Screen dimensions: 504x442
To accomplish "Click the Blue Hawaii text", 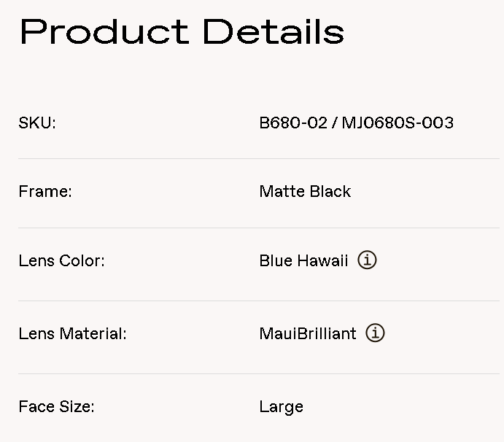I will coord(303,261).
